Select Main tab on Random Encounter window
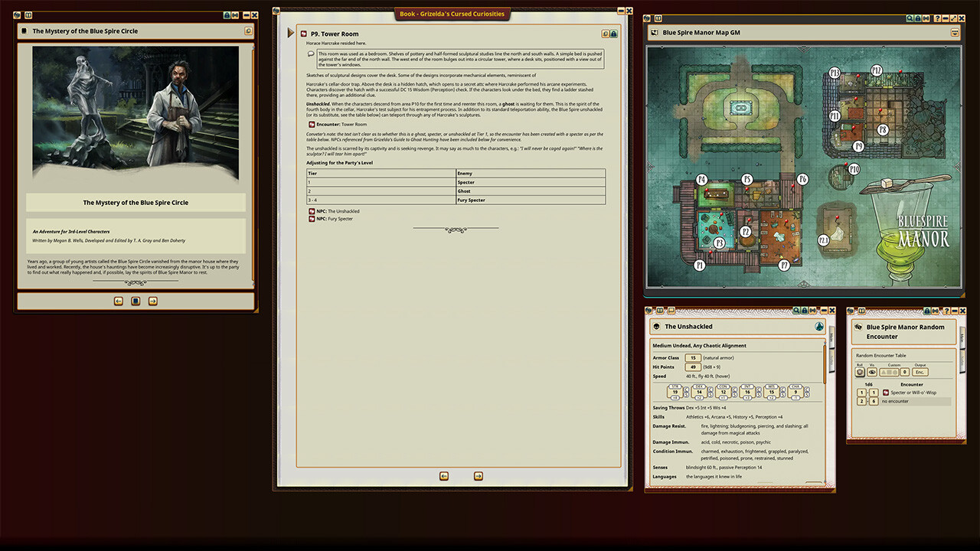This screenshot has height=551, width=980. 962,337
